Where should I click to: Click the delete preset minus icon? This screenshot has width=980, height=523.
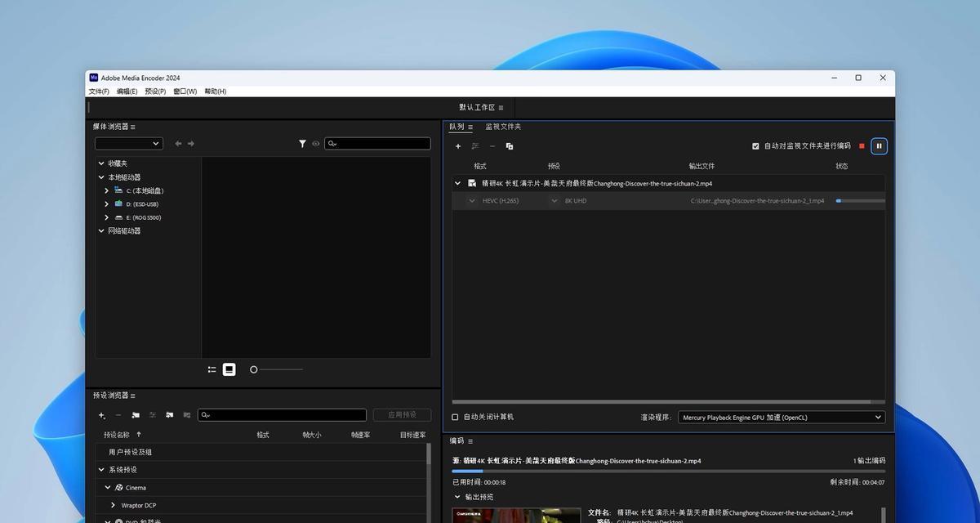click(118, 415)
